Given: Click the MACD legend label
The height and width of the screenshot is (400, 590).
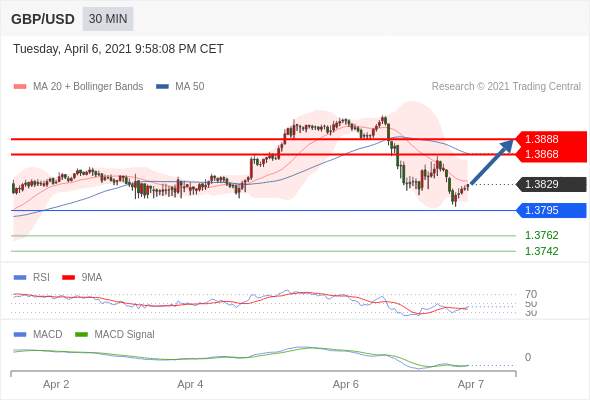Looking at the screenshot, I should (x=48, y=334).
